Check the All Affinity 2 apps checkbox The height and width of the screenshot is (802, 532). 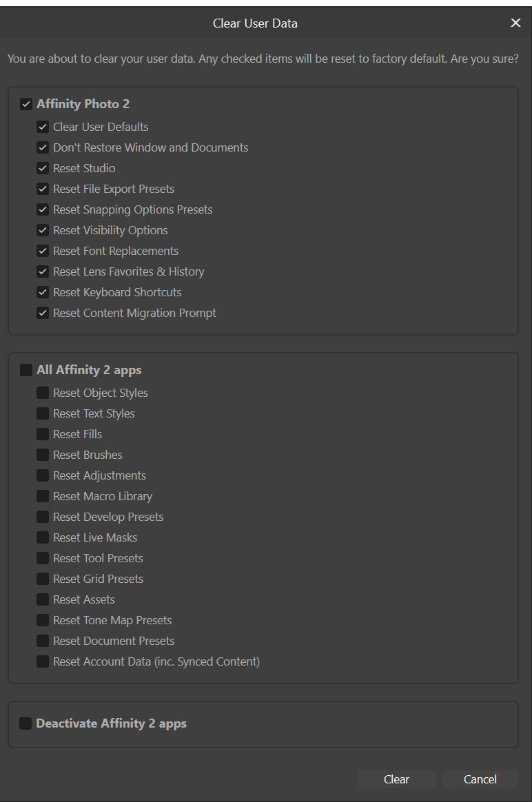(x=26, y=371)
